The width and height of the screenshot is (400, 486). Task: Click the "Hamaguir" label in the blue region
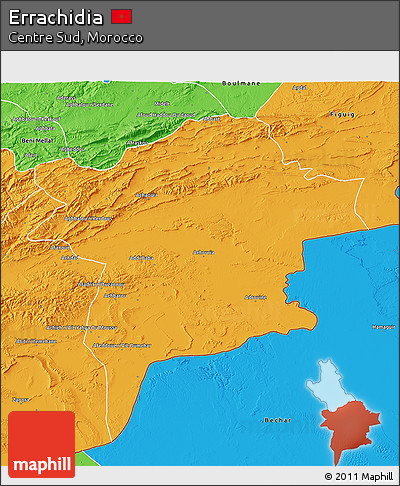(384, 327)
